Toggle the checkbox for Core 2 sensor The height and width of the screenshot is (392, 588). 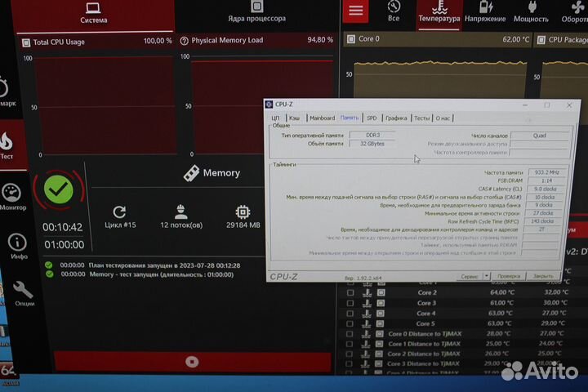(x=350, y=292)
